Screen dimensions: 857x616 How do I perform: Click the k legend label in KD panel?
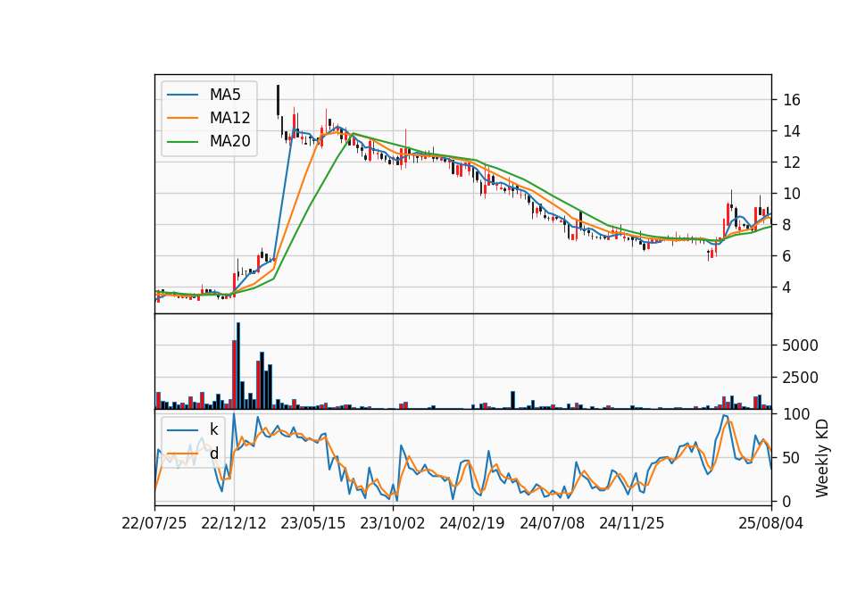coord(213,429)
